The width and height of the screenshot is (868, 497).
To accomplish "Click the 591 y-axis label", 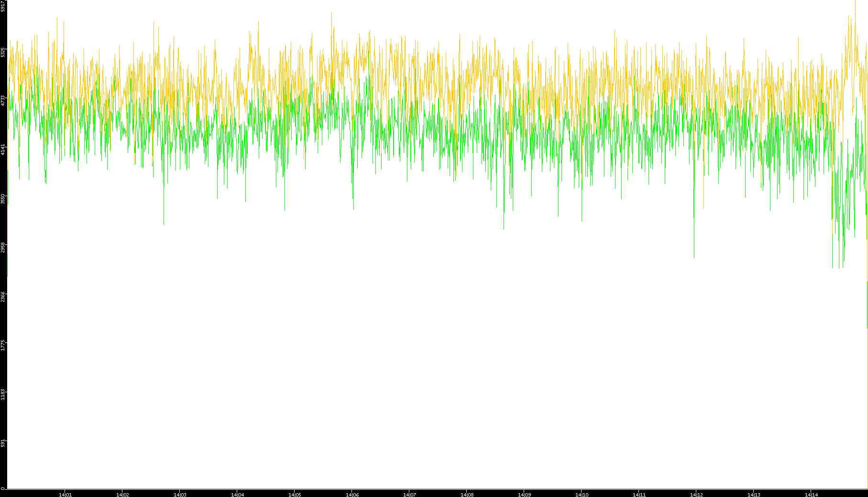I will pos(3,443).
